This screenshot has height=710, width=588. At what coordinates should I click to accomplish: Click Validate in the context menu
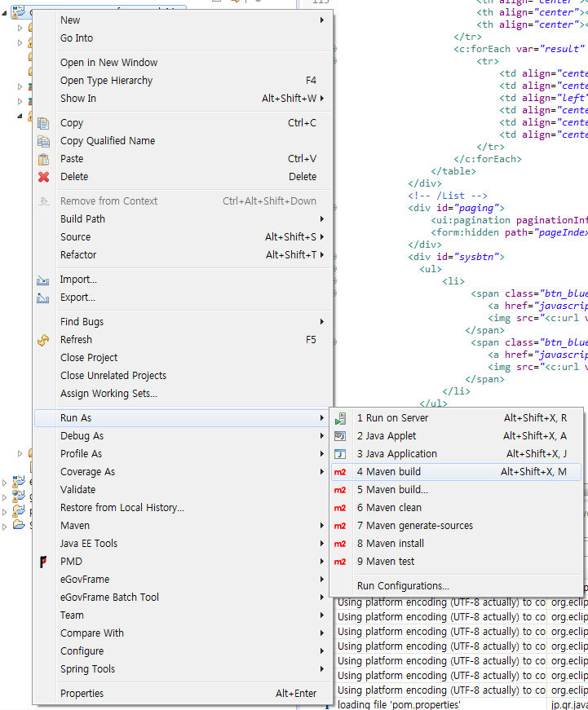click(183, 490)
